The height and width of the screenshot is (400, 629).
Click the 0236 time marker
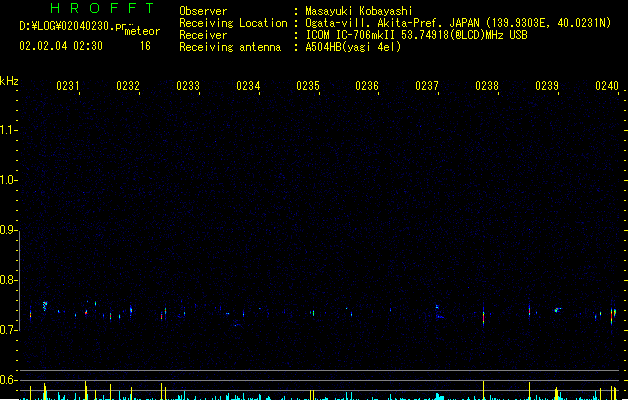point(367,86)
